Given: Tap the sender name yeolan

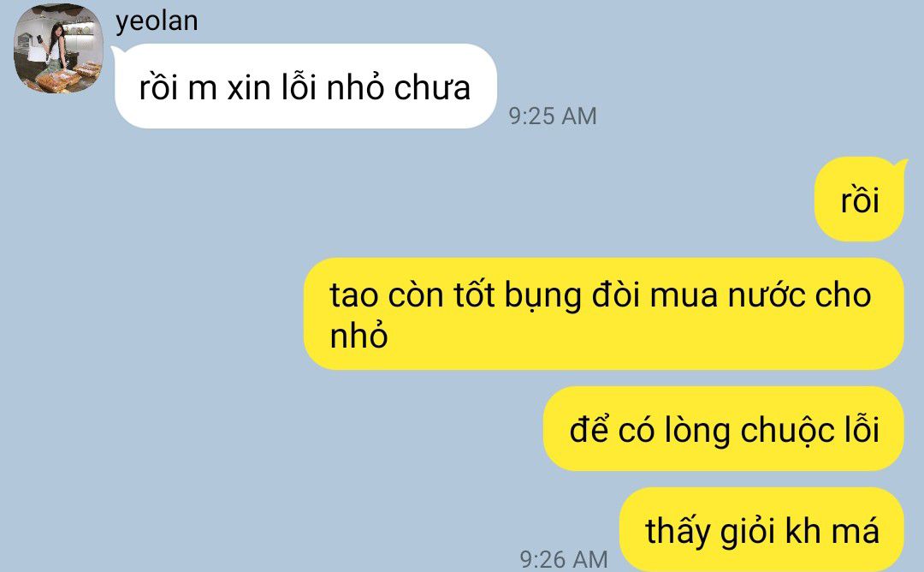Looking at the screenshot, I should [x=157, y=21].
